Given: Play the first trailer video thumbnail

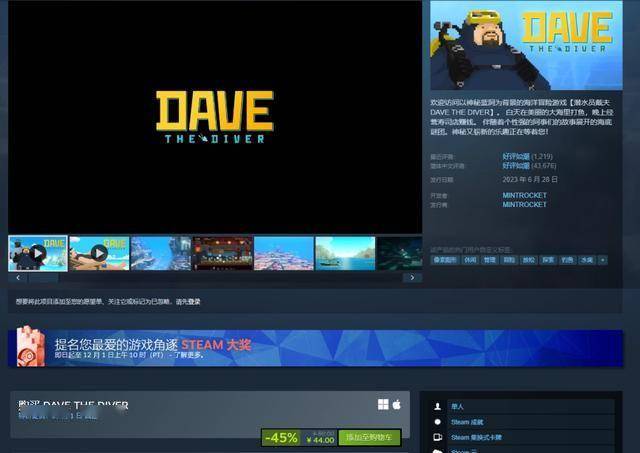Looking at the screenshot, I should 38,253.
